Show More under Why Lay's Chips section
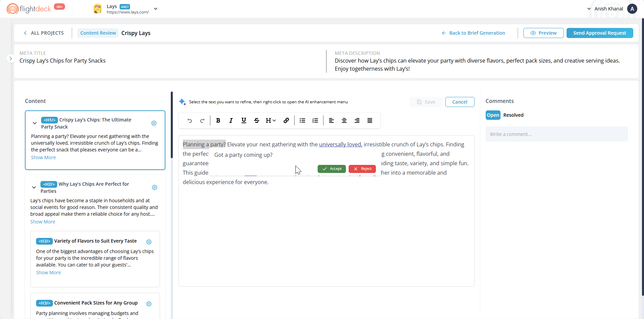Screen dimensions: 644x319 tap(43, 222)
